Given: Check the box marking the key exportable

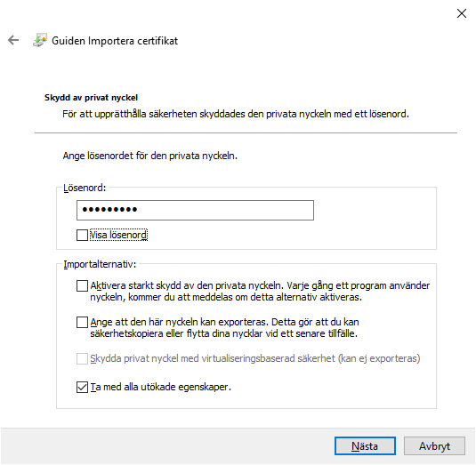Looking at the screenshot, I should (x=82, y=322).
